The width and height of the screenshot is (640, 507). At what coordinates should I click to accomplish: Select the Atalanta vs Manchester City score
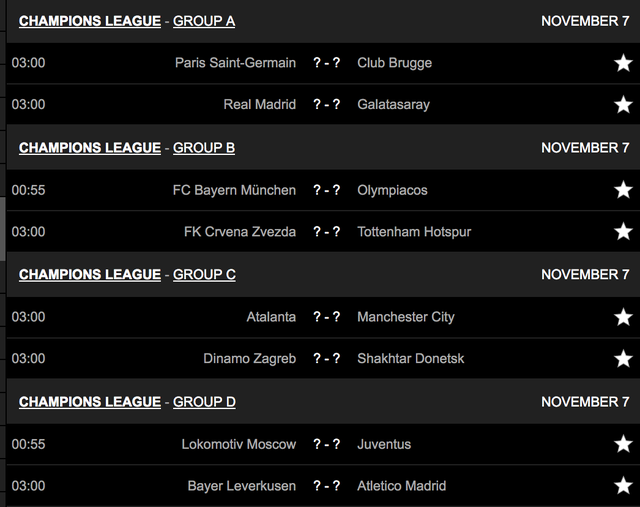tap(327, 317)
